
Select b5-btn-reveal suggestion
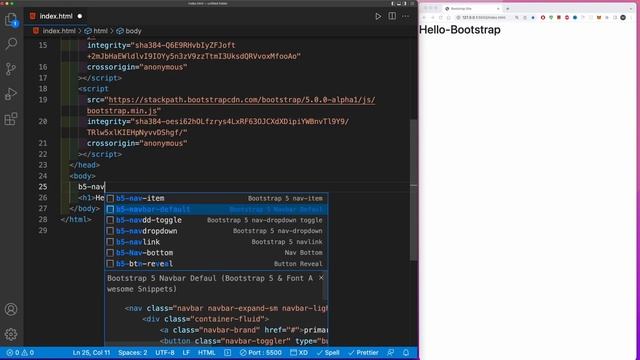[x=216, y=264]
